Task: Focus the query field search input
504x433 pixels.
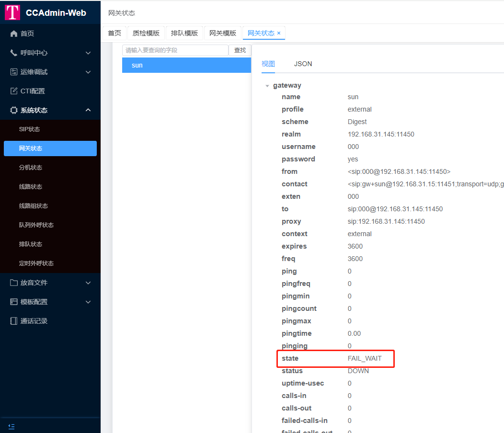Action: 175,50
